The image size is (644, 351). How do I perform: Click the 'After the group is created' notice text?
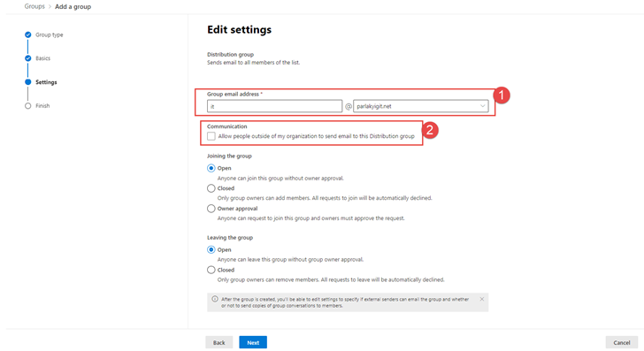pyautogui.click(x=345, y=302)
